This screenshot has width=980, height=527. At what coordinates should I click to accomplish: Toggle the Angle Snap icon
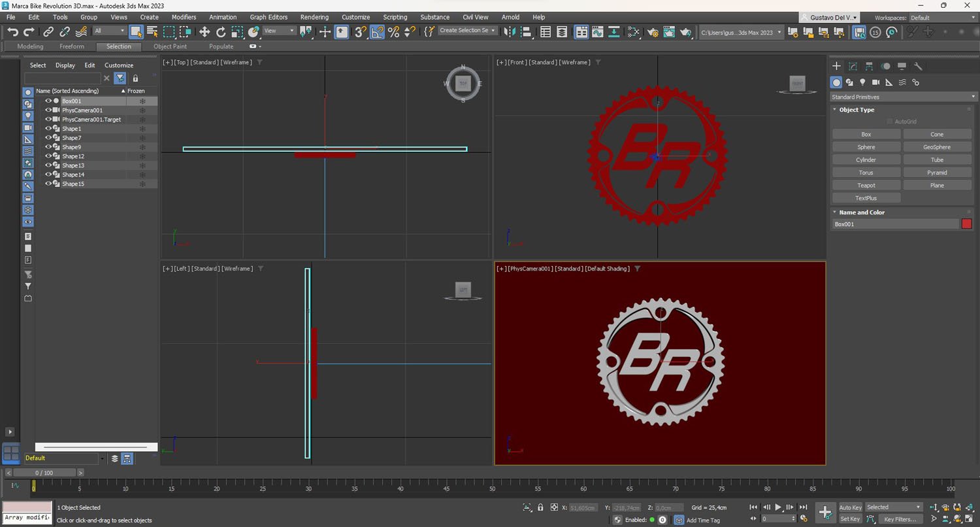(x=377, y=31)
